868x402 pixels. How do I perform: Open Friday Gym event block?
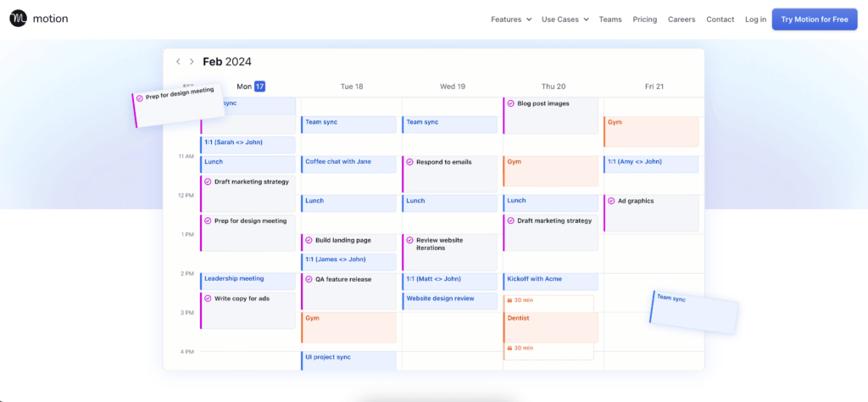coord(651,131)
